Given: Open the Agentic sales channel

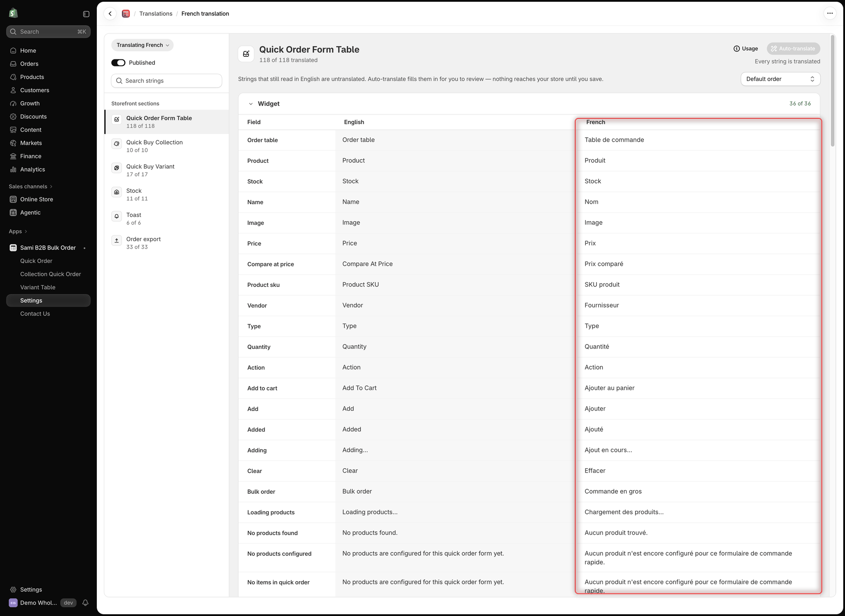Looking at the screenshot, I should click(x=48, y=213).
